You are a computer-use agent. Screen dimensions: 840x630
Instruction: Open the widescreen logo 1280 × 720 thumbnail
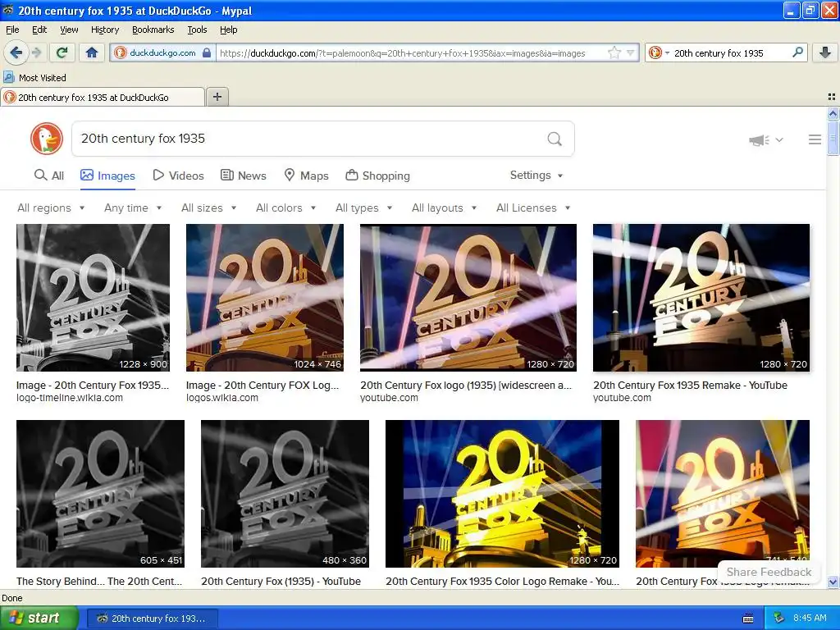[468, 298]
